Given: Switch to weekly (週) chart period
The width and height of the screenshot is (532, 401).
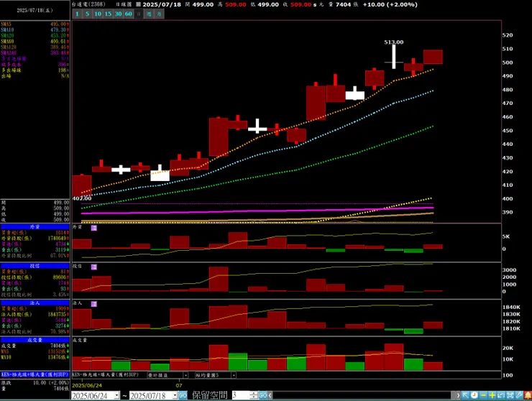Looking at the screenshot, I should (x=149, y=14).
